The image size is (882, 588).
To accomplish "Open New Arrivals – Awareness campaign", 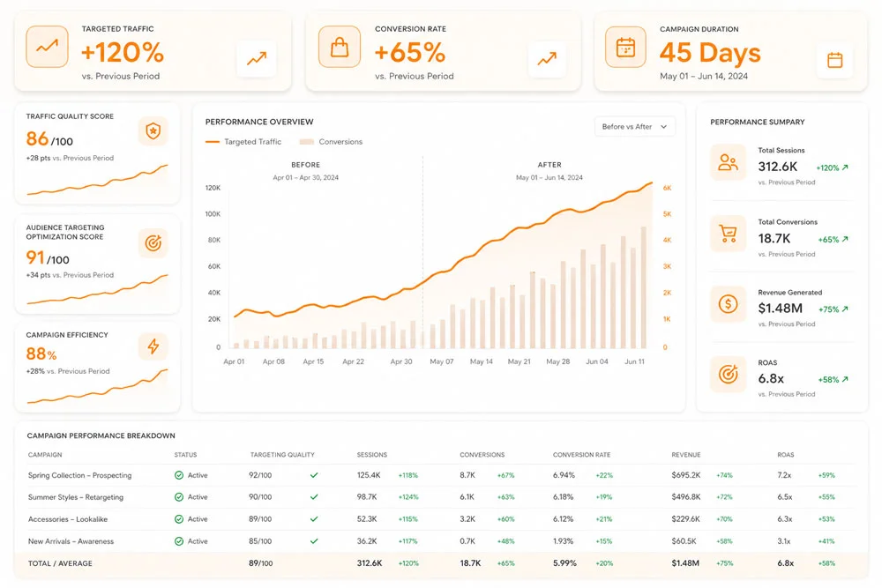I will (71, 541).
